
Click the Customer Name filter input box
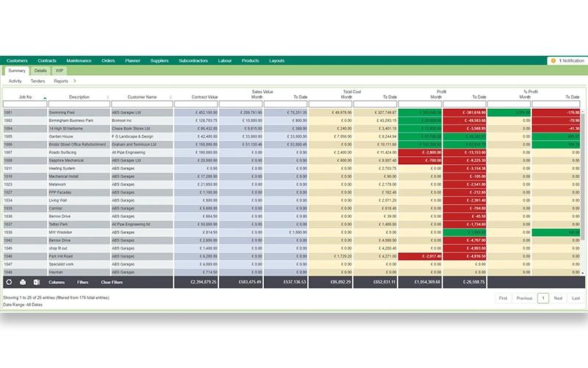coord(142,104)
